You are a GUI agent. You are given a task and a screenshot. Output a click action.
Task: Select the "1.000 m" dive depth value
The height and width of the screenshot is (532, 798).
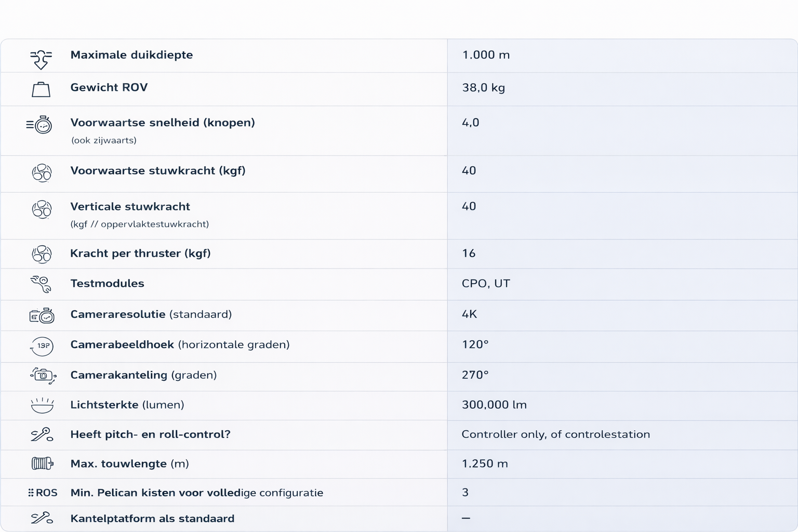point(486,55)
